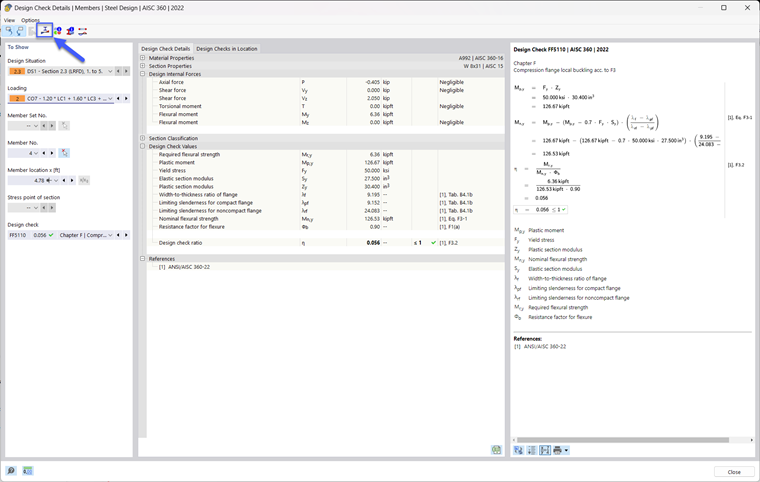Image resolution: width=760 pixels, height=482 pixels.
Task: Select the Design check ratio row
Action: point(326,242)
